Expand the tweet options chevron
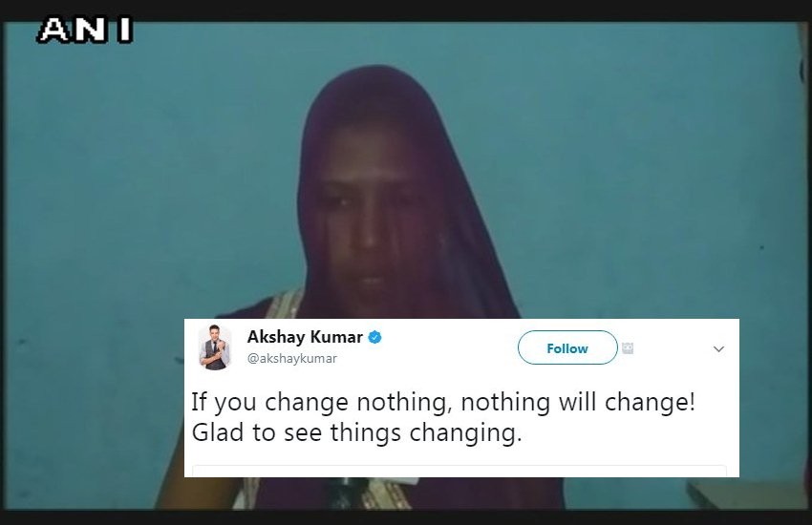This screenshot has width=812, height=525. click(718, 349)
